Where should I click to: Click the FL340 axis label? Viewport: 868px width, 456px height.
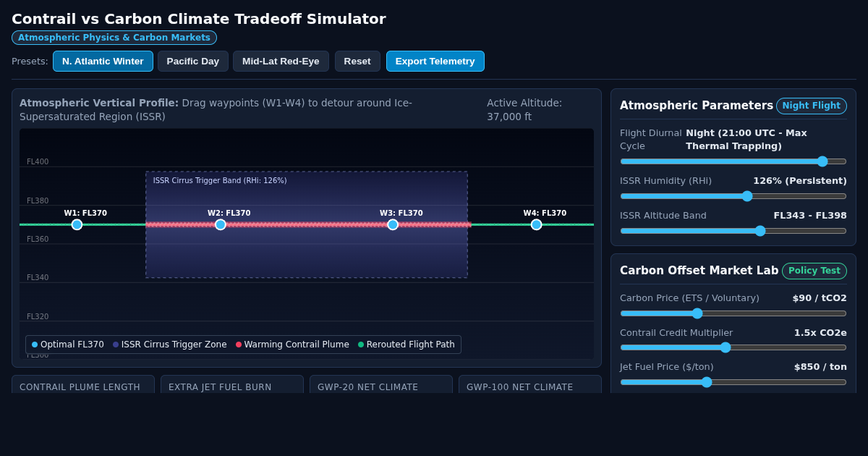tap(38, 278)
